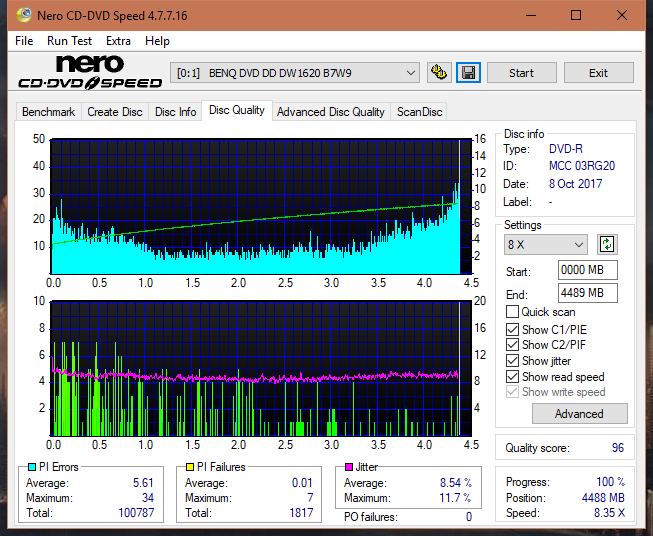
Task: Switch to the ScanDisc tab
Action: pos(419,112)
